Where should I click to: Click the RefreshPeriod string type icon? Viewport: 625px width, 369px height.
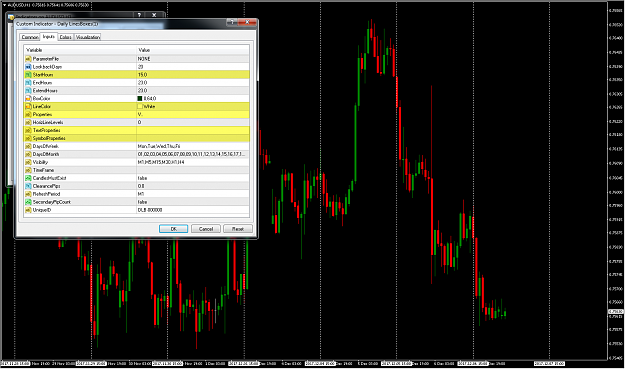28,194
